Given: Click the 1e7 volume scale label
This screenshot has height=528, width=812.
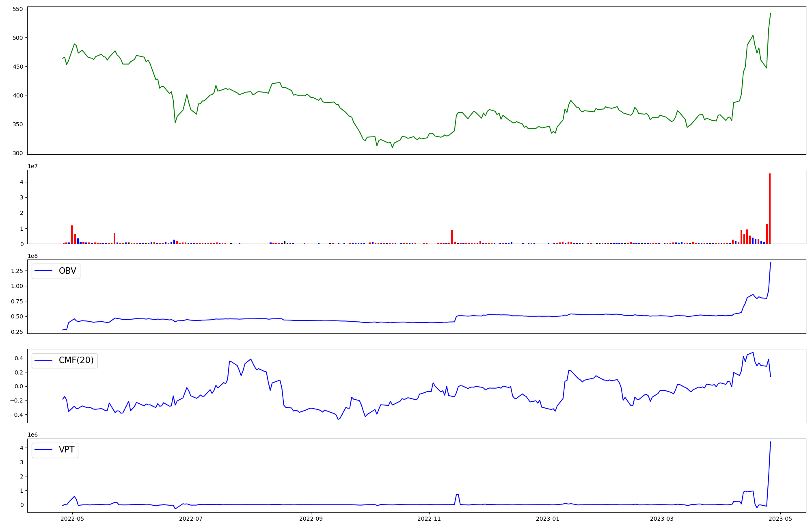Looking at the screenshot, I should pos(33,166).
